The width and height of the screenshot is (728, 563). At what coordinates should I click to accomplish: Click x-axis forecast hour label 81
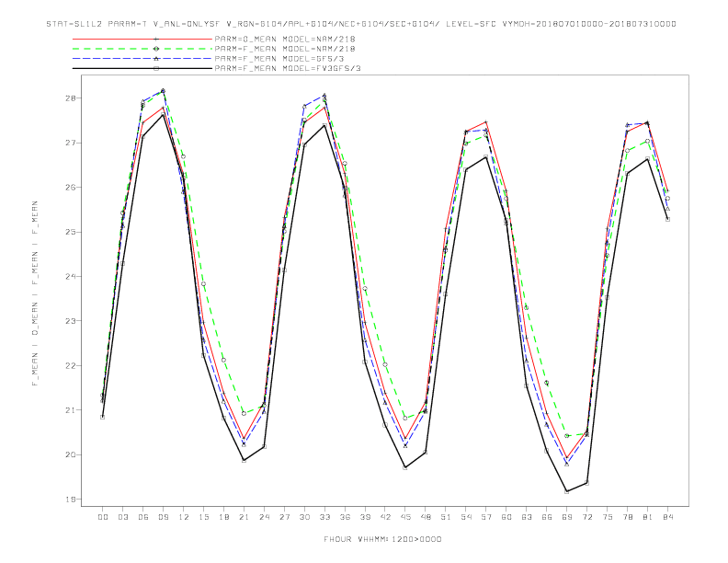click(648, 517)
